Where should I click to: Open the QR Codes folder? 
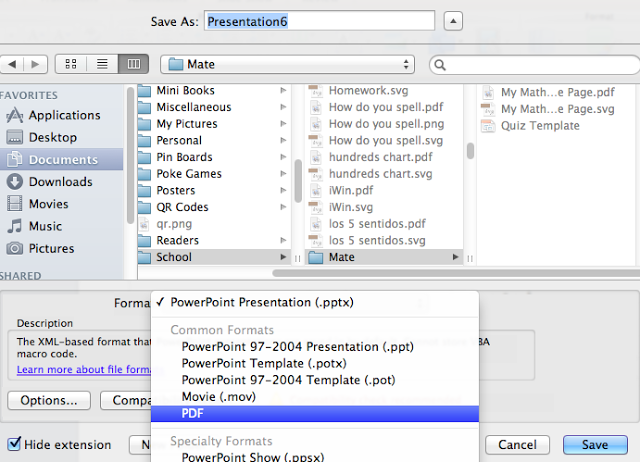[214, 207]
